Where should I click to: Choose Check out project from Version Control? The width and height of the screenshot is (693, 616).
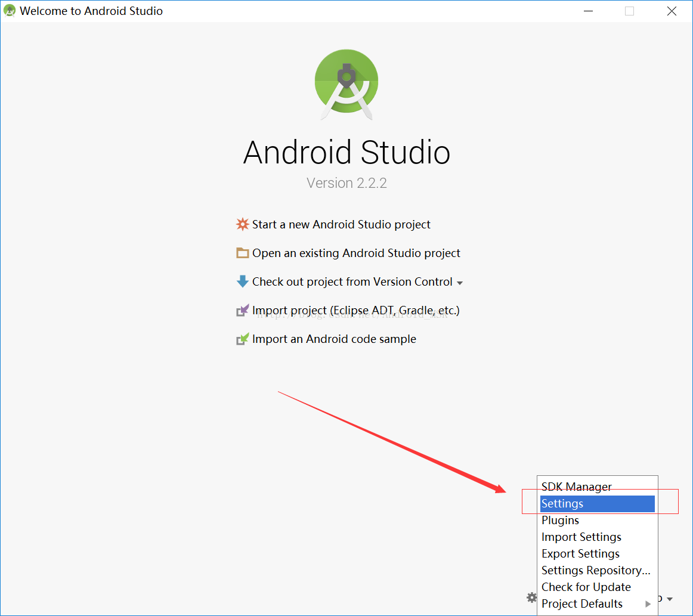coord(352,282)
